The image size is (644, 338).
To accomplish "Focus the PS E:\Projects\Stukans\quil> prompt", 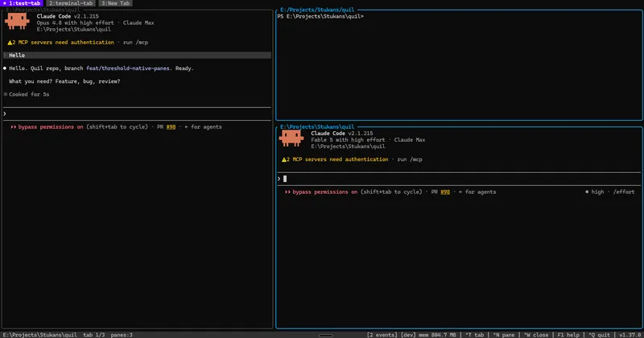I will tap(320, 16).
